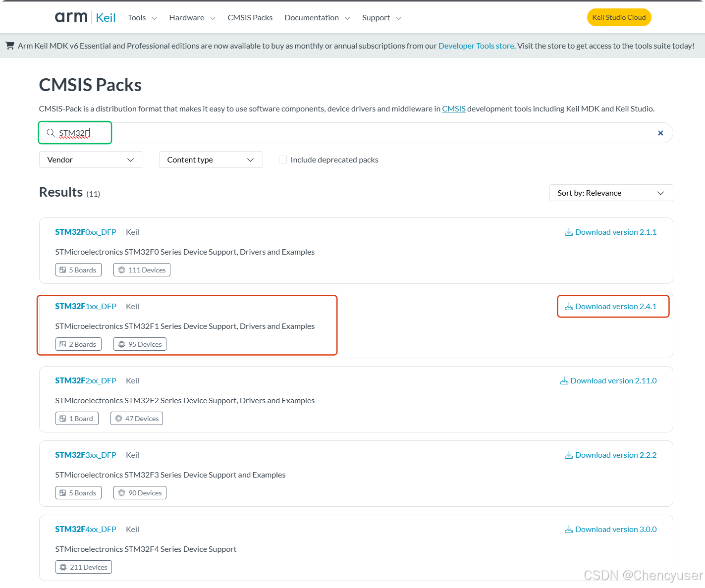
Task: Click the shopping cart icon in banner
Action: [x=10, y=46]
